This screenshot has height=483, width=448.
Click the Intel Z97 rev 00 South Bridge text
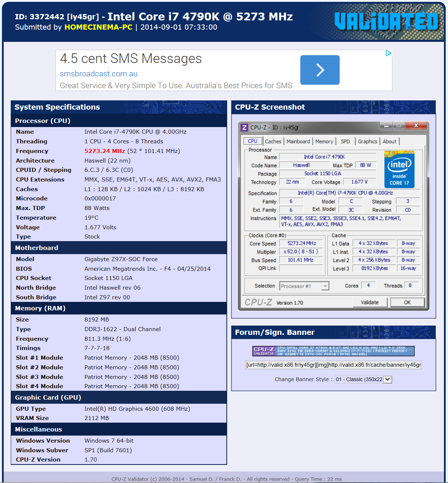click(x=107, y=297)
